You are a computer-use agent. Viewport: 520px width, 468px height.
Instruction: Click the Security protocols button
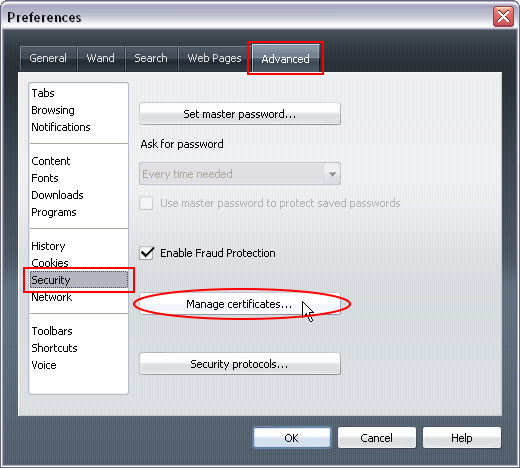tap(240, 364)
